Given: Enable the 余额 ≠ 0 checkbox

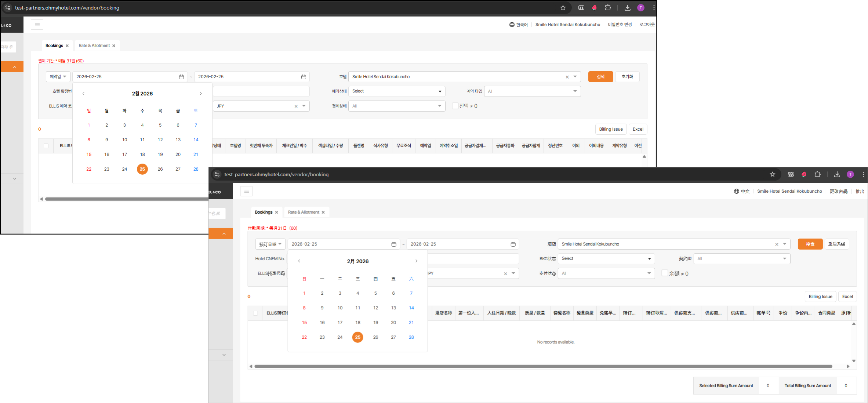Looking at the screenshot, I should click(x=665, y=273).
